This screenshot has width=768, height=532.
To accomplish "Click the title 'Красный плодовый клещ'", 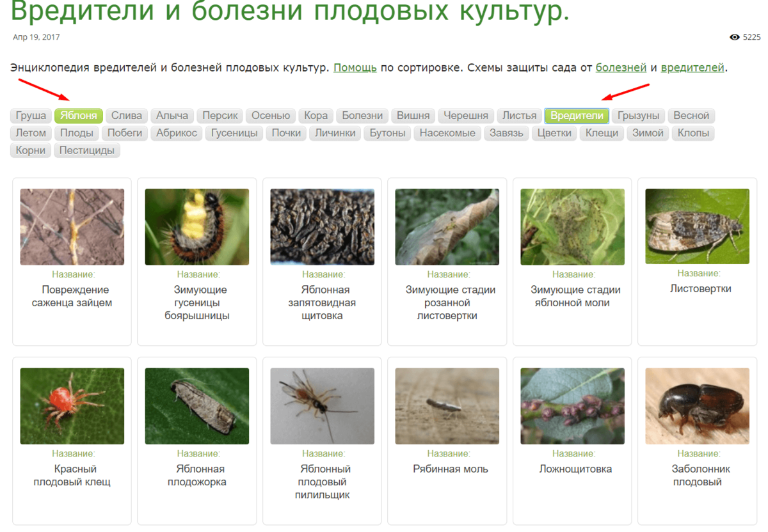I will 72,475.
